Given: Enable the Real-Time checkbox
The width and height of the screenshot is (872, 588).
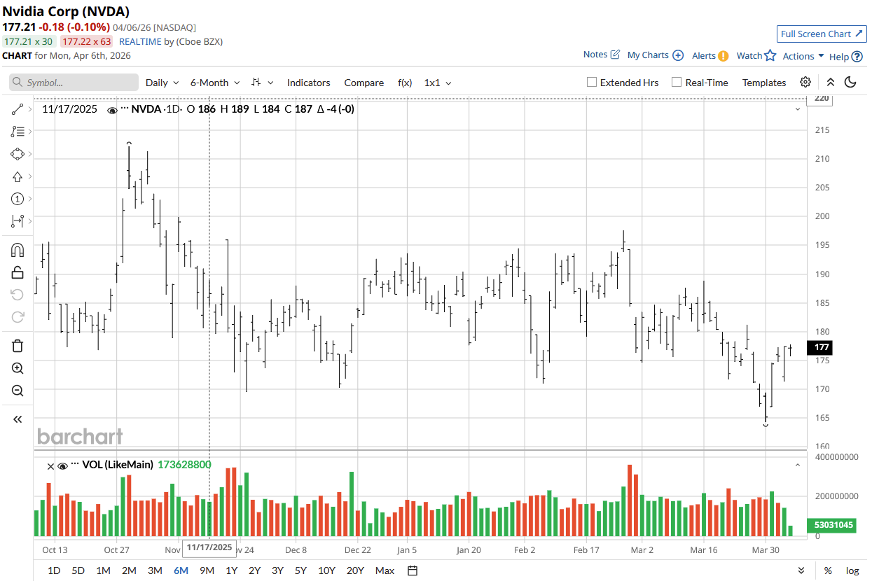Looking at the screenshot, I should click(x=677, y=82).
